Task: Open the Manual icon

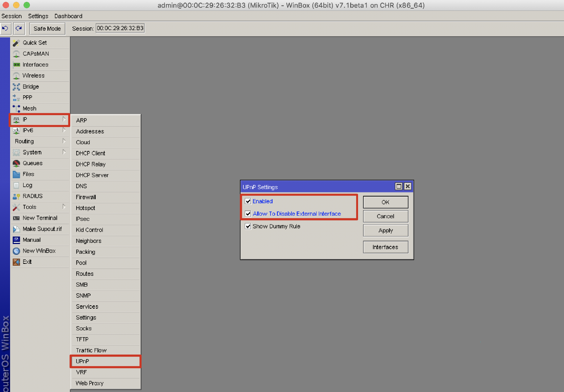Action: pos(16,240)
